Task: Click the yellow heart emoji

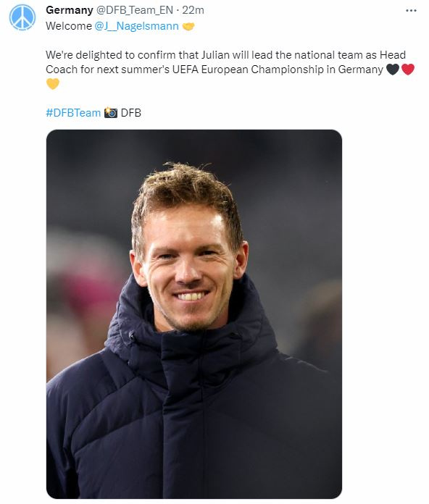Action: 53,84
